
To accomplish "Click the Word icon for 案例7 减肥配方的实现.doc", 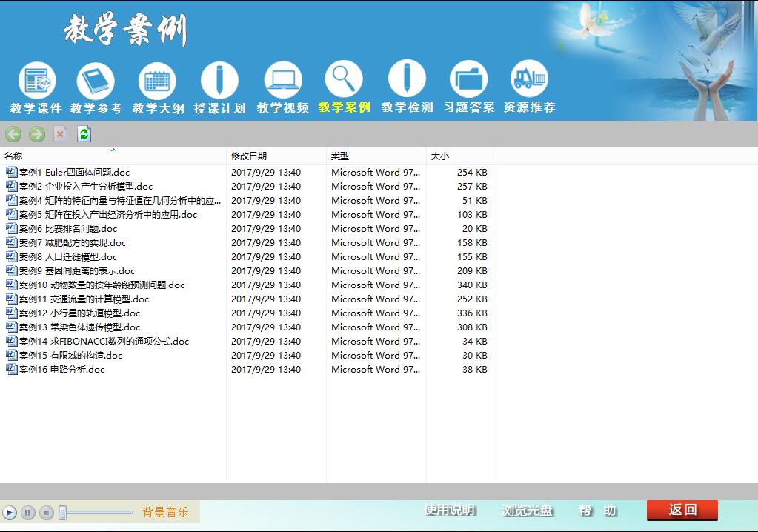I will coord(12,242).
